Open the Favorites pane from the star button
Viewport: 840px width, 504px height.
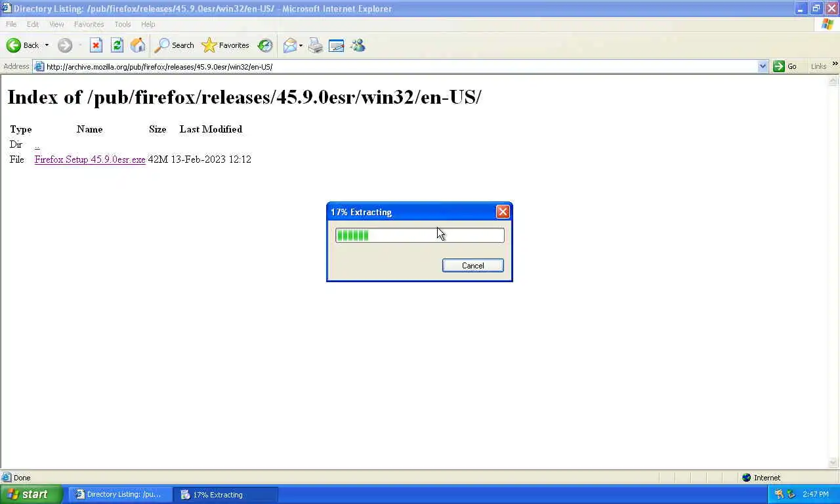225,45
